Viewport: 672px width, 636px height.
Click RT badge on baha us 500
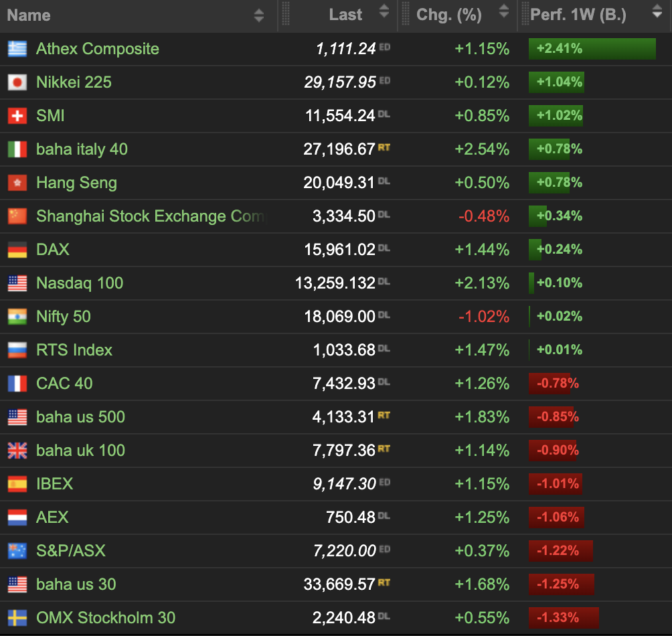pyautogui.click(x=384, y=415)
